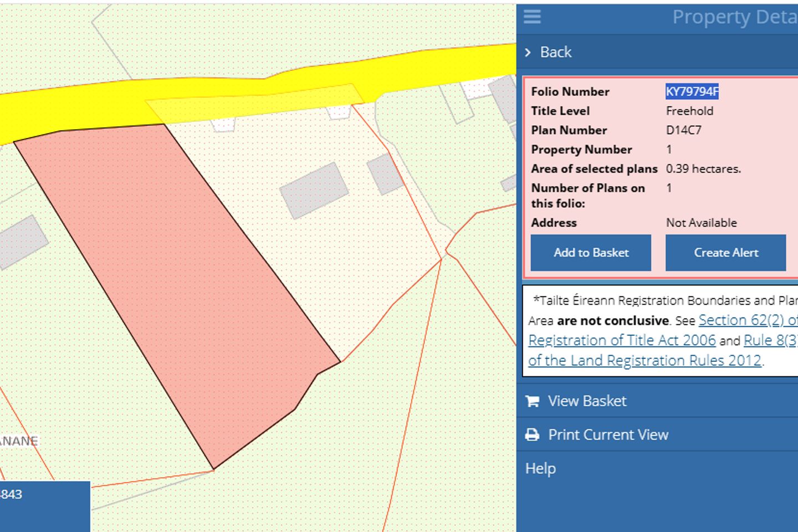Screen dimensions: 798x532
Task: Click the printer icon
Action: 532,435
